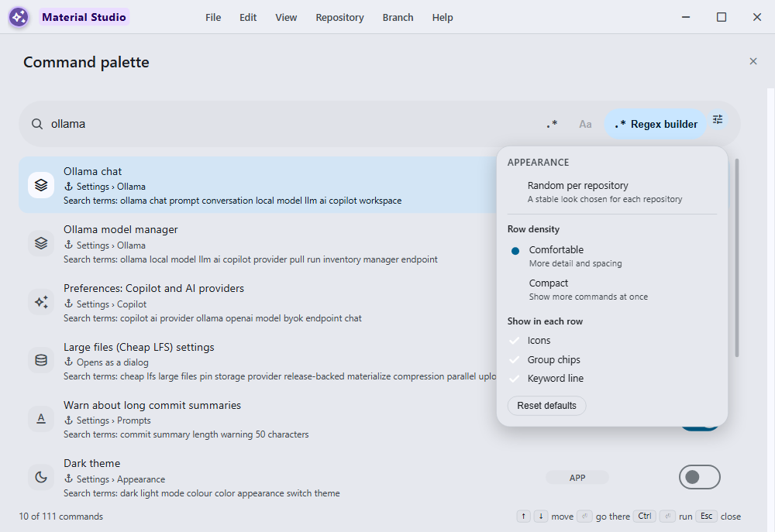Click the down arrow key hint
This screenshot has width=775, height=532.
541,517
